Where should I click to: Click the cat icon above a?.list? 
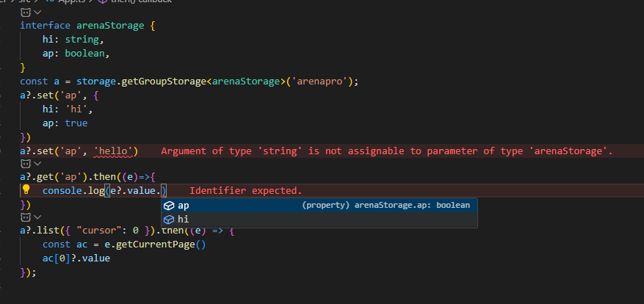pyautogui.click(x=26, y=217)
